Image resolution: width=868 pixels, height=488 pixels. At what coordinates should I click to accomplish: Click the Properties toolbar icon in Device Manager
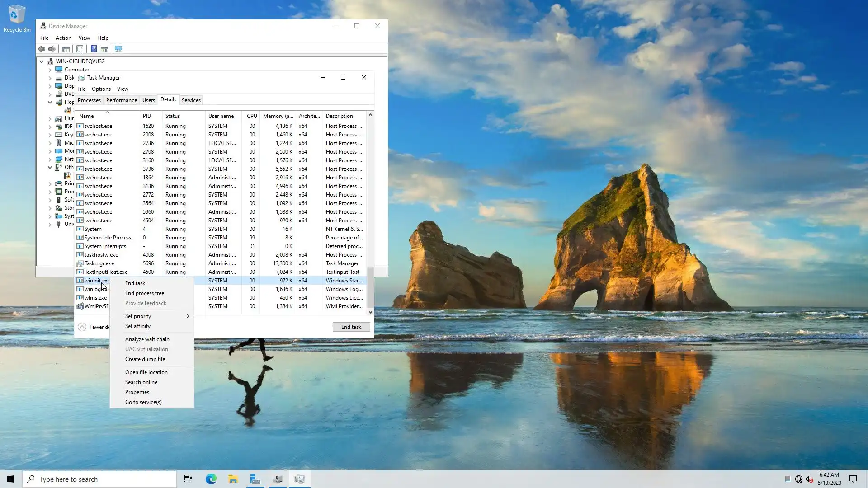point(80,49)
